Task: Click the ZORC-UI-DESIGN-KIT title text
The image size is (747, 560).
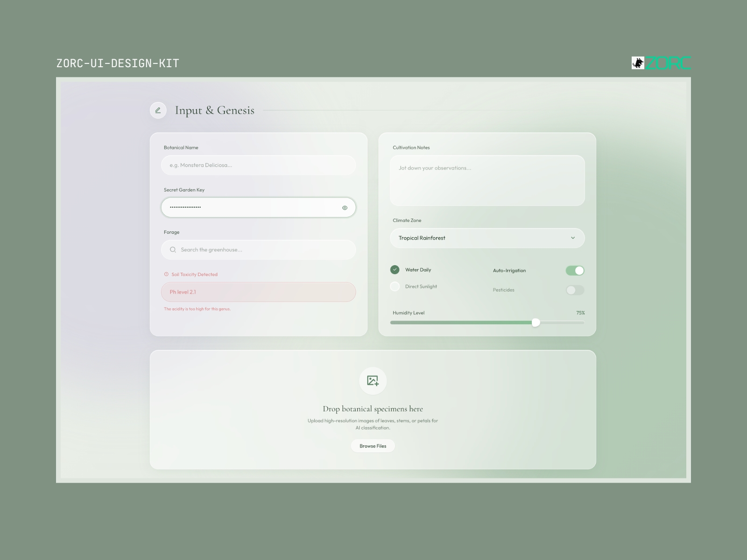Action: click(118, 63)
